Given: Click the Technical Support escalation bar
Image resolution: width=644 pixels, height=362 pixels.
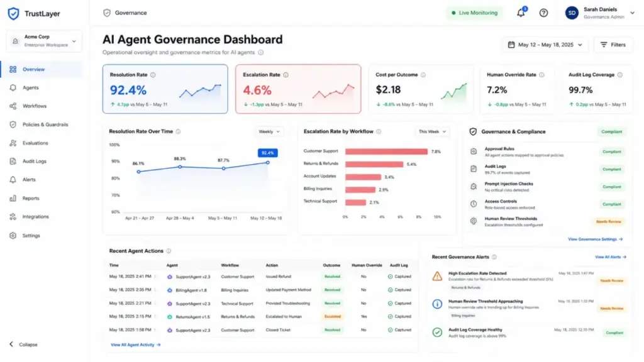Looking at the screenshot, I should click(x=356, y=202).
